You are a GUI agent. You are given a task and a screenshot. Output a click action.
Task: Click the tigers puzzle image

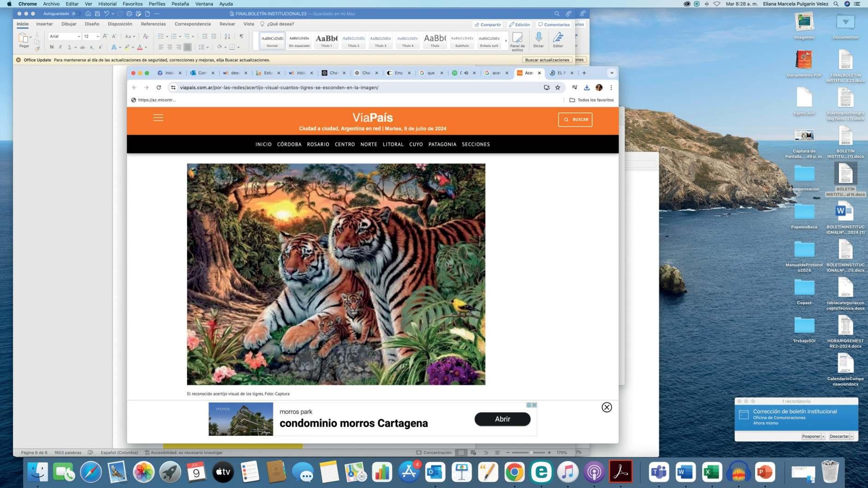336,274
